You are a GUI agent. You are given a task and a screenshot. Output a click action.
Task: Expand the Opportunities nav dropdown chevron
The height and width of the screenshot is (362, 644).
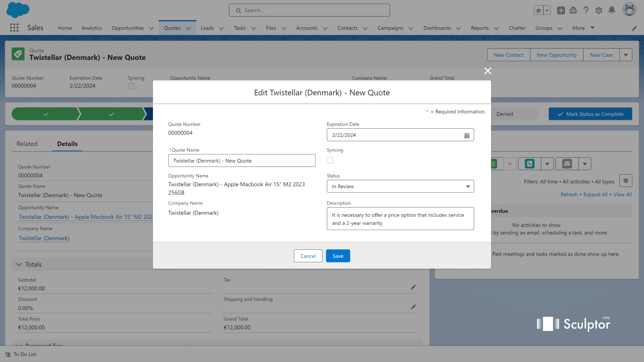tap(151, 28)
